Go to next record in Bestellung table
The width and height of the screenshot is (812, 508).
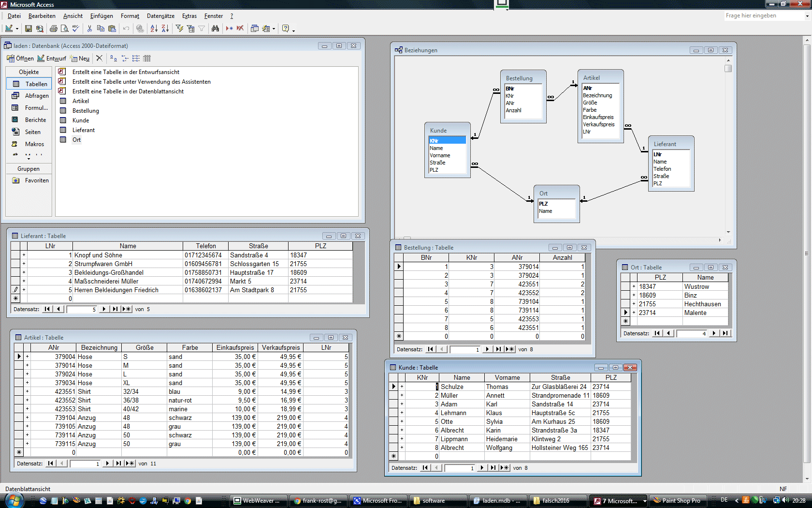487,349
